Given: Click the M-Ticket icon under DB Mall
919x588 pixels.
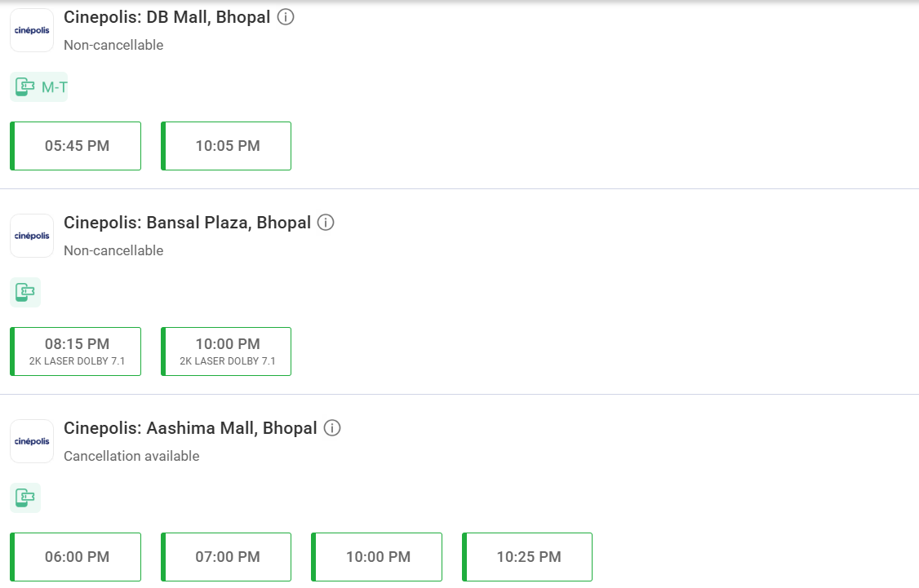Looking at the screenshot, I should tap(38, 86).
